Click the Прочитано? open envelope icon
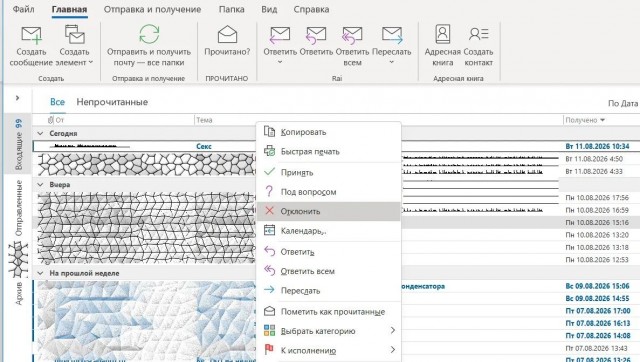The image size is (640, 362). (227, 35)
